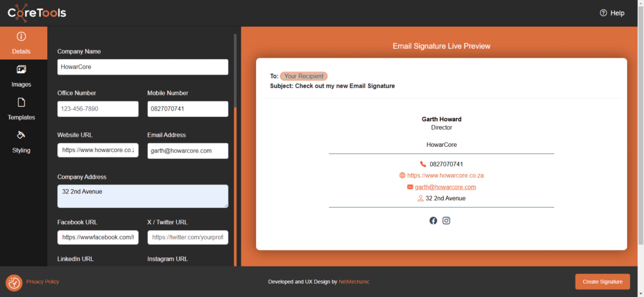The width and height of the screenshot is (644, 297).
Task: Click the Company Address text area
Action: 143,196
